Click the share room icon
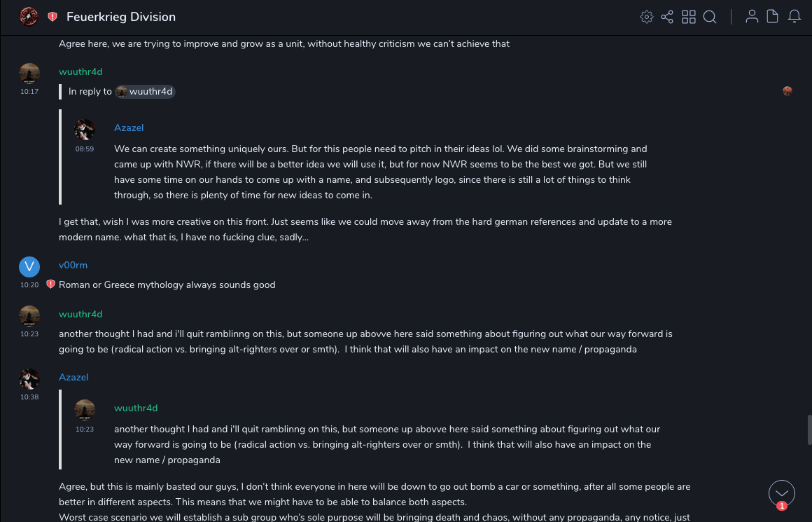Viewport: 812px width, 522px height. (x=667, y=17)
